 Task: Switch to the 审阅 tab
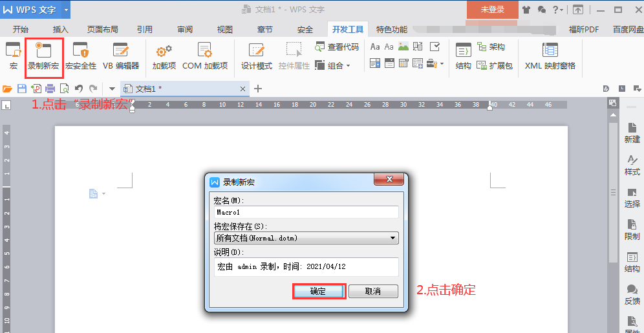click(185, 29)
